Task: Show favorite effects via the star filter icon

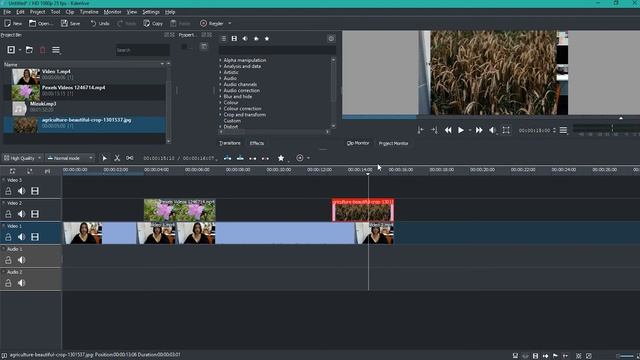Action: click(x=267, y=38)
